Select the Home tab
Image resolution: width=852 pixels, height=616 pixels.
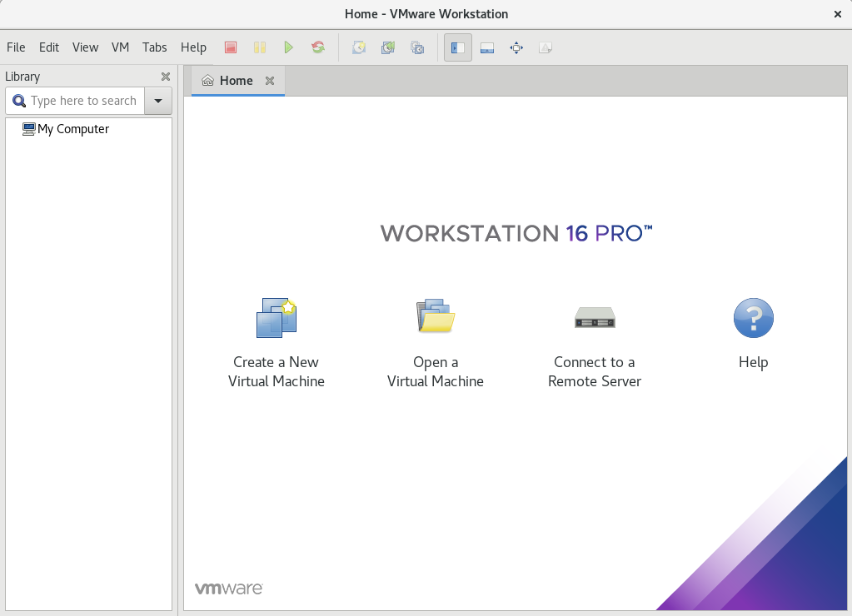click(x=238, y=81)
